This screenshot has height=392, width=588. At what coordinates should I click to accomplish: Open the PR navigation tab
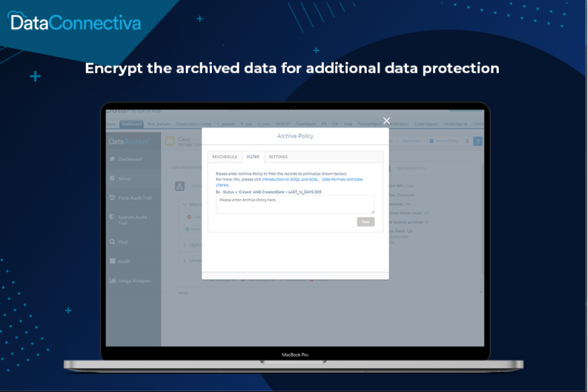click(324, 124)
